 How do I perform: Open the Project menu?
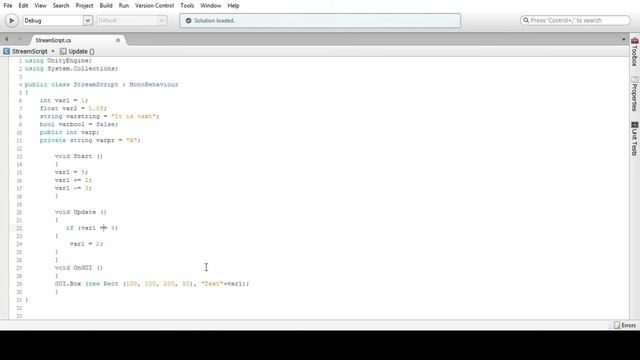[84, 6]
